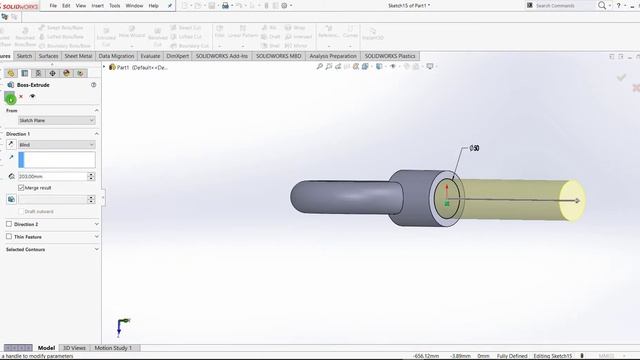Click the Print icon in the top toolbar
640x360 pixels.
pyautogui.click(x=225, y=6)
